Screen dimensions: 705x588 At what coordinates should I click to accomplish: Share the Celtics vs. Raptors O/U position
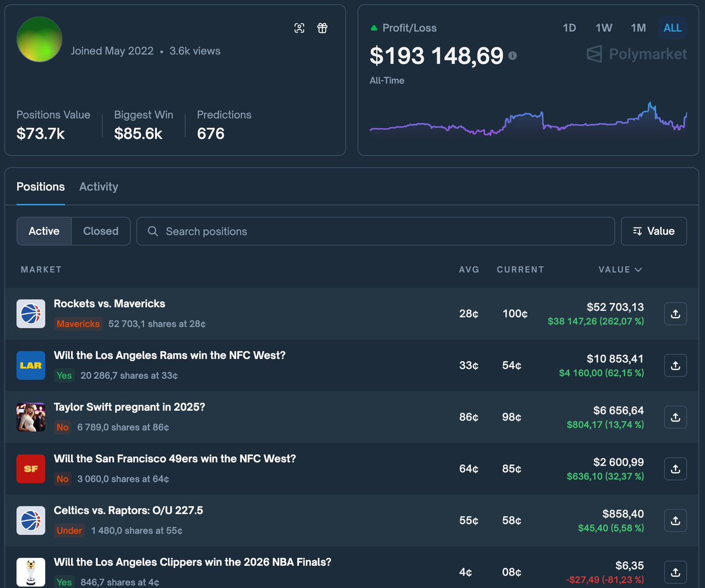pos(676,520)
